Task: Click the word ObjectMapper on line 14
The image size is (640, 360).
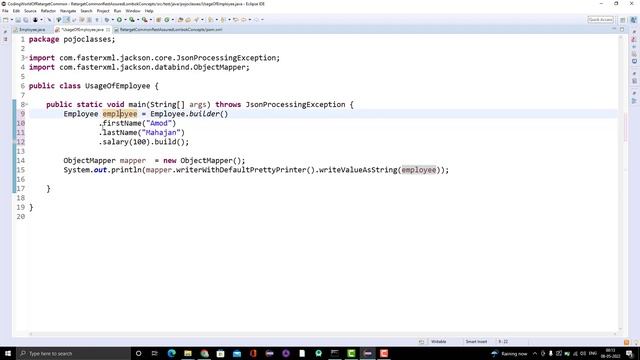Action: pos(89,160)
